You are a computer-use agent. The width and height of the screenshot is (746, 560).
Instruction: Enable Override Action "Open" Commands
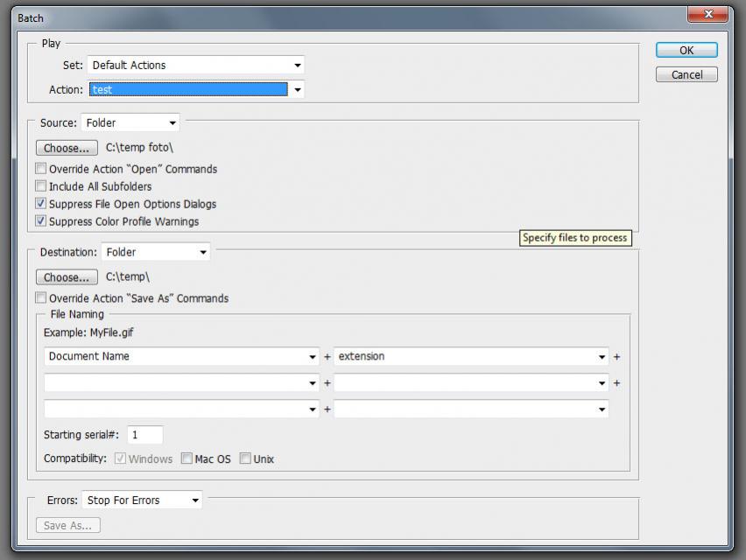click(41, 169)
